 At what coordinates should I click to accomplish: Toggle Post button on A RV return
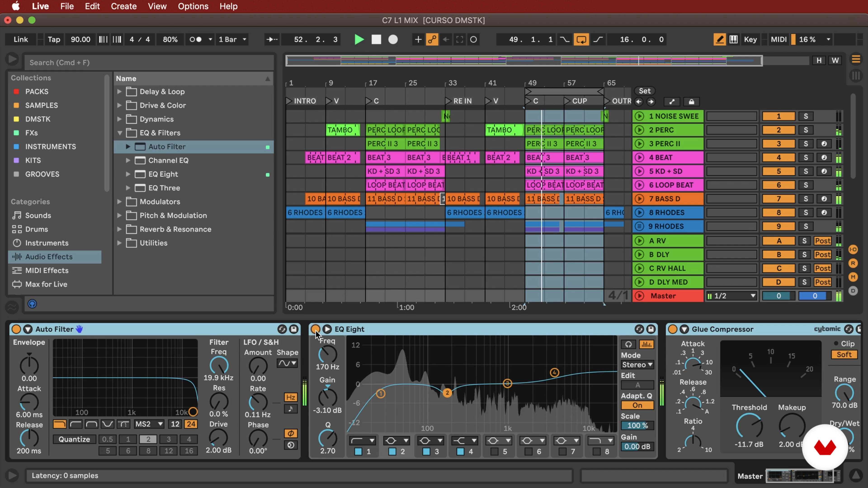823,241
